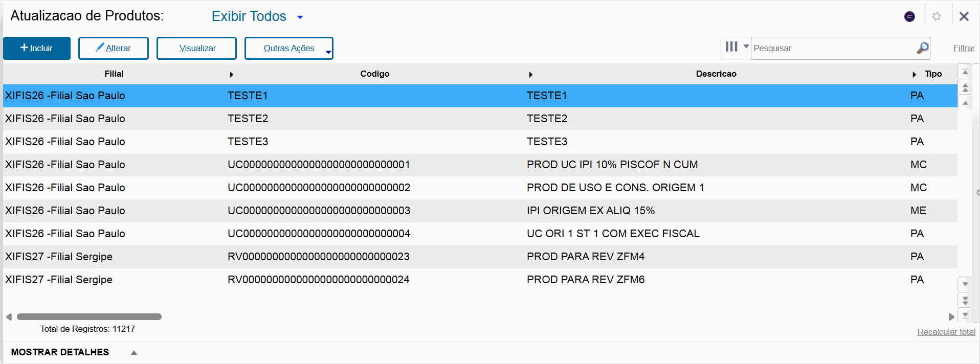Click the horizontal scrollbar thumb
The image size is (980, 364).
click(x=89, y=317)
